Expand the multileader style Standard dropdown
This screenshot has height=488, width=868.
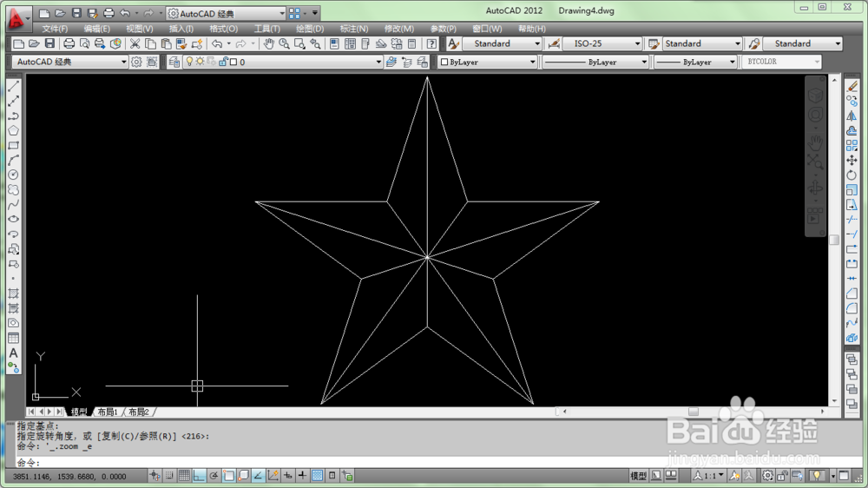[803, 43]
